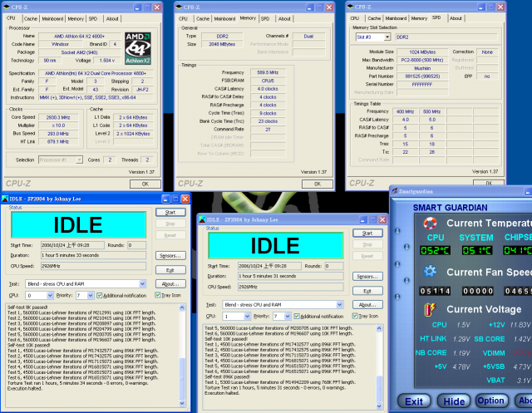Click the IDLE status banner in left SP2004
The image size is (532, 413).
coord(79,224)
